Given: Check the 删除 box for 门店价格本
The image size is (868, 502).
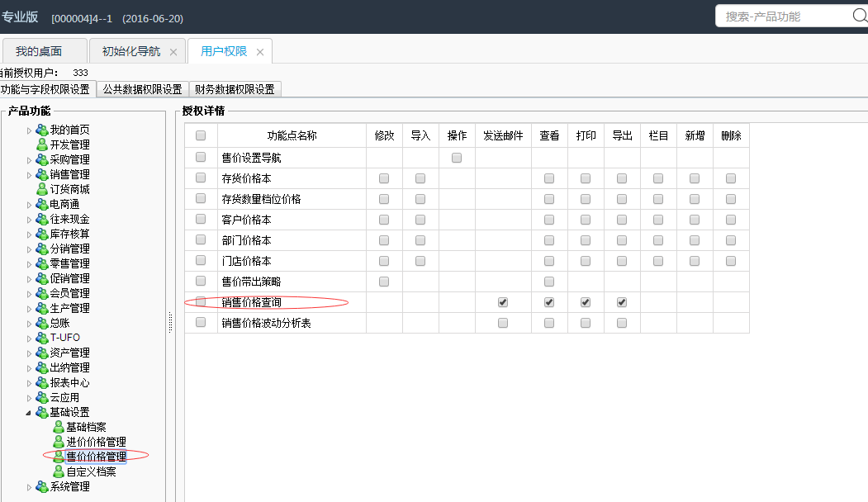Looking at the screenshot, I should coord(731,261).
